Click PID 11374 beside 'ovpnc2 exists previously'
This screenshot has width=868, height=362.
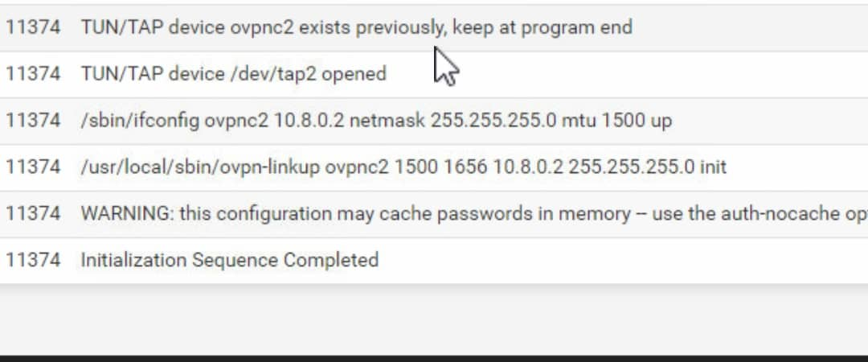[x=33, y=27]
